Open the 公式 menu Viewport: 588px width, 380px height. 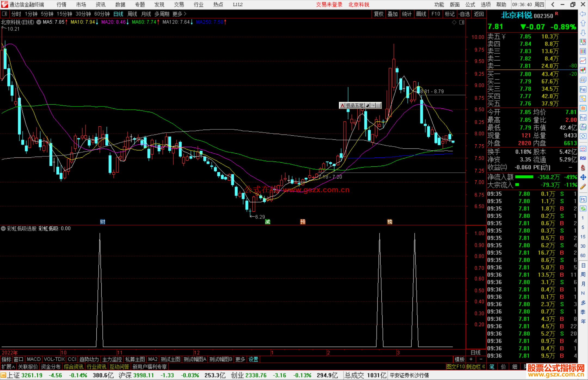click(x=470, y=4)
